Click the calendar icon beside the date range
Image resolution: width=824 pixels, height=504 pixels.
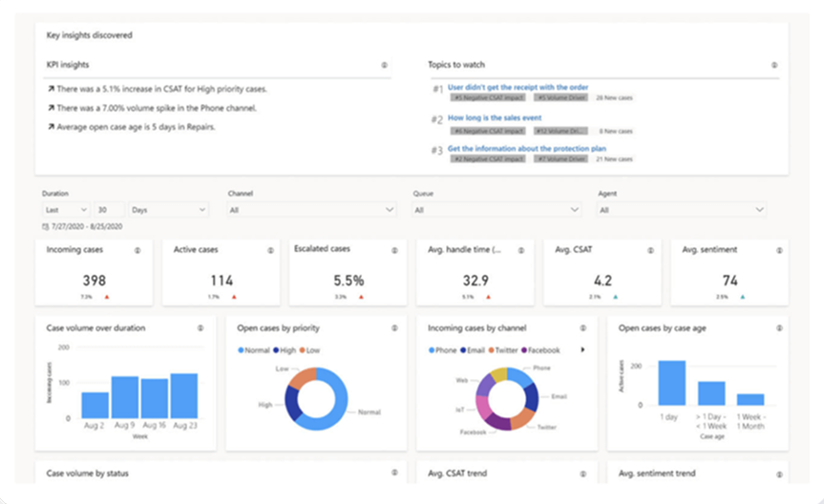pyautogui.click(x=45, y=227)
